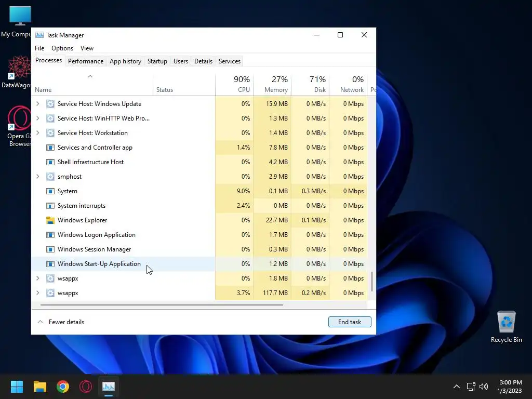
Task: Click the horizontal scrollbar in process list
Action: click(x=162, y=305)
